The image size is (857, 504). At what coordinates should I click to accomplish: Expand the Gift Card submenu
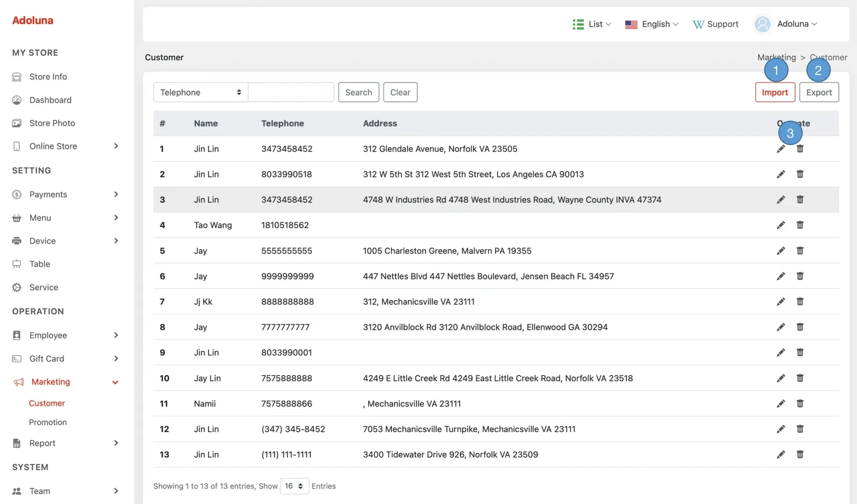click(116, 358)
